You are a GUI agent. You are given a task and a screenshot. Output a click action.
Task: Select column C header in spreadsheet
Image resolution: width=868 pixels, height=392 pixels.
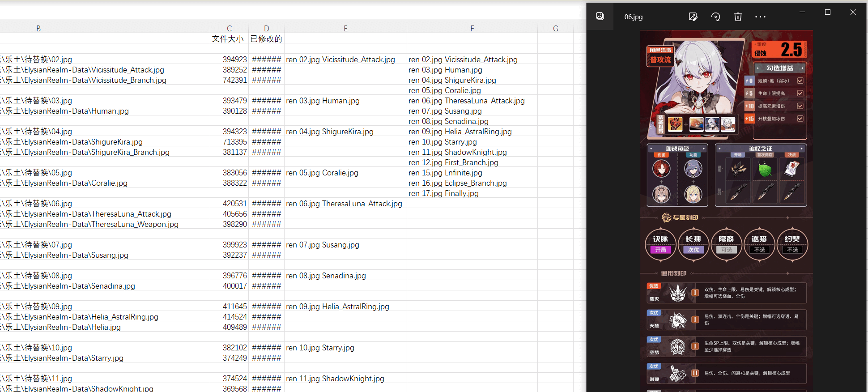(229, 28)
